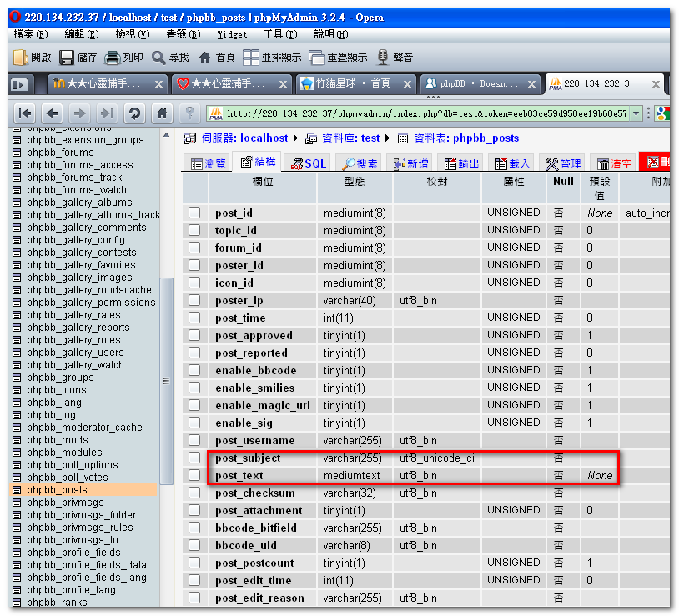The width and height of the screenshot is (679, 616).
Task: Check the post_text field checkbox
Action: click(x=194, y=475)
